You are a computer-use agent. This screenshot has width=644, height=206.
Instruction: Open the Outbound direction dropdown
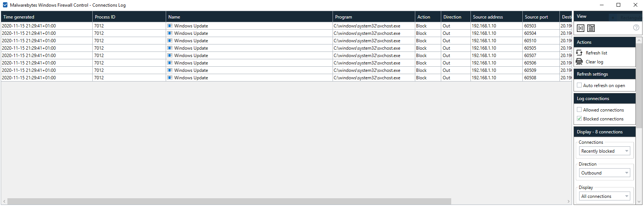tap(604, 173)
